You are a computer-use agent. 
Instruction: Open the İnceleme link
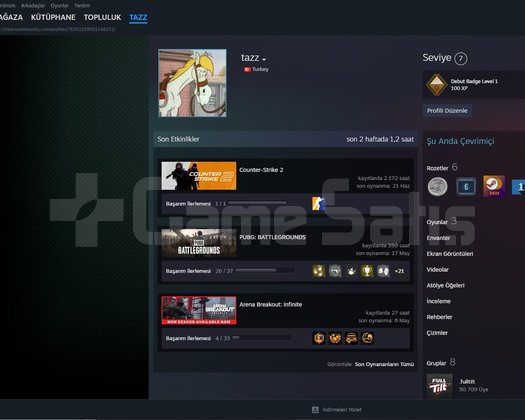pyautogui.click(x=439, y=301)
